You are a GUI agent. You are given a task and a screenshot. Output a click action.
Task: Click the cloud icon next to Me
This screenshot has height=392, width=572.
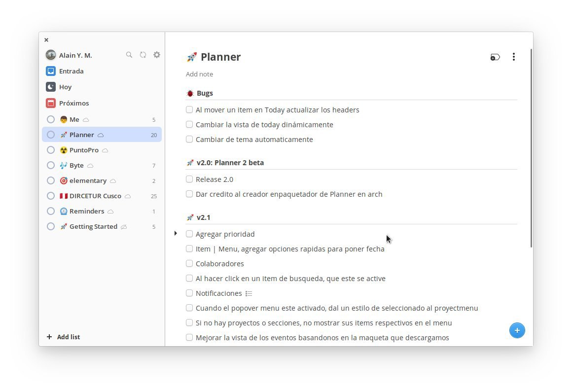coord(86,120)
